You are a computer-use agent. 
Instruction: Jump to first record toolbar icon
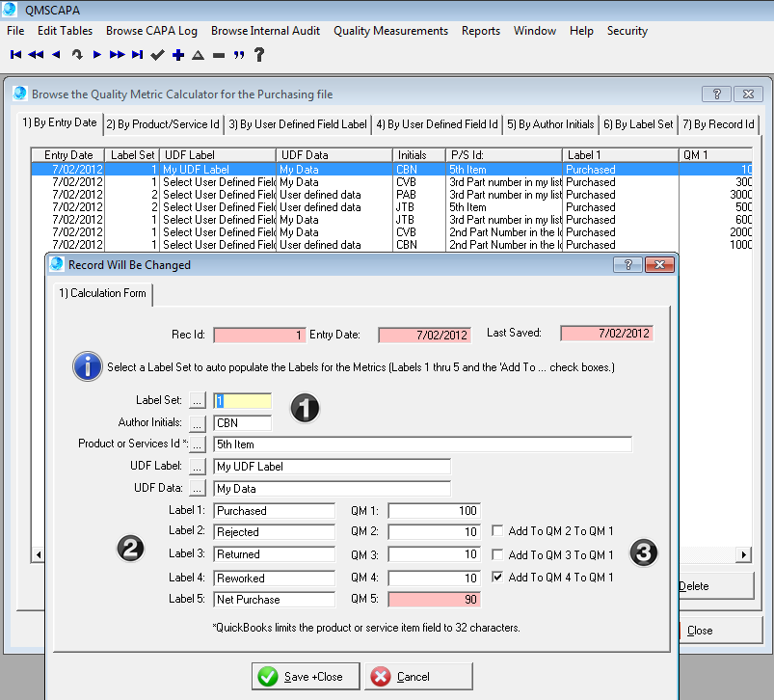[x=15, y=55]
